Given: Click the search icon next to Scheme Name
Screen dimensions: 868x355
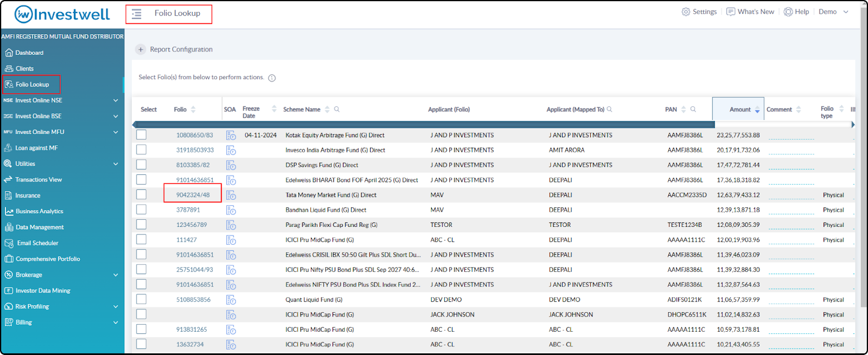Looking at the screenshot, I should coord(337,109).
